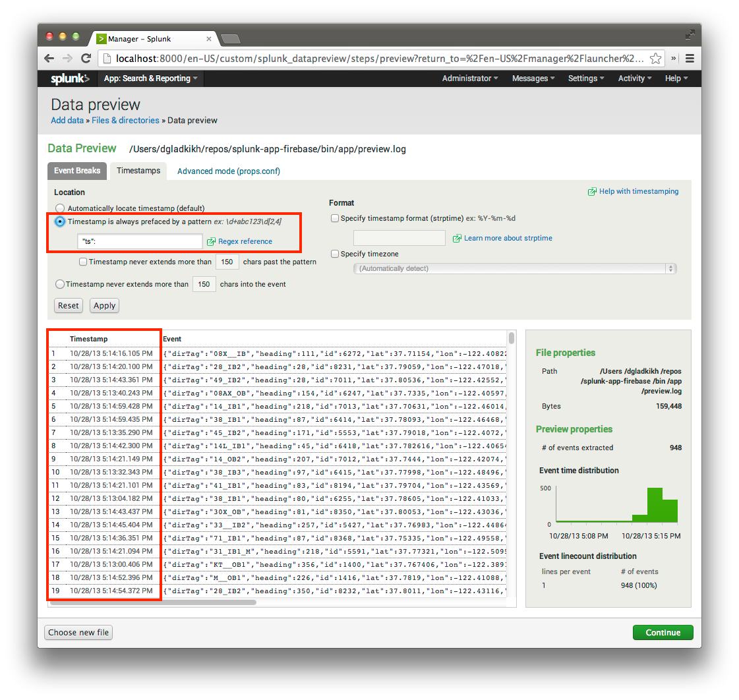Enable chars past the pattern checkbox

pos(83,262)
